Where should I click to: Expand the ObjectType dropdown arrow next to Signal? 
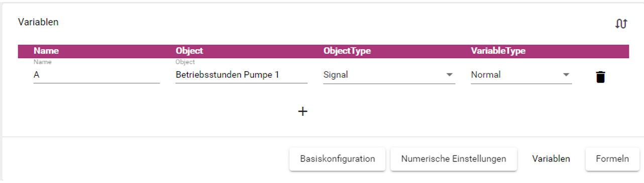[x=449, y=75]
